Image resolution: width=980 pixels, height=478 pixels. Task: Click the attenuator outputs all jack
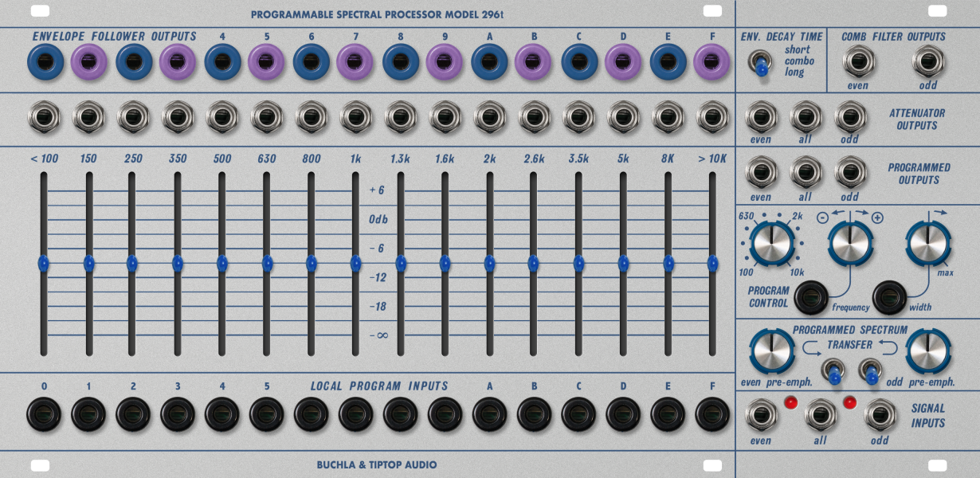[x=806, y=118]
